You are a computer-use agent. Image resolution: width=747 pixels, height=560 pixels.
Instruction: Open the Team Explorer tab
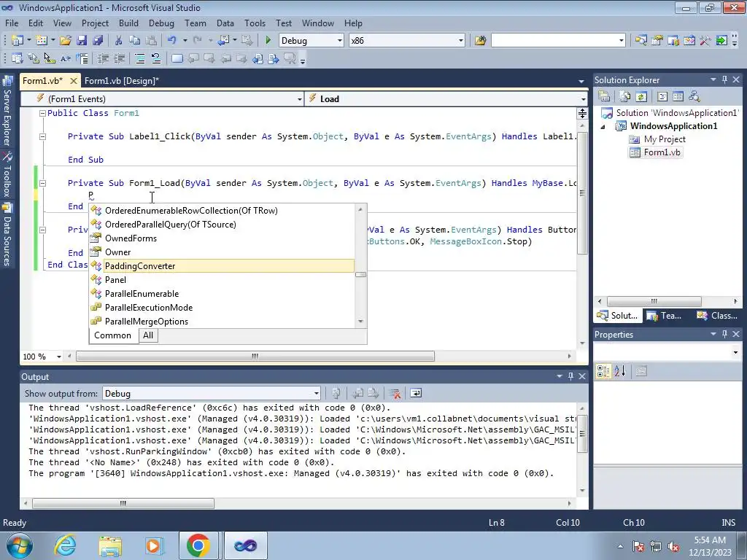665,315
